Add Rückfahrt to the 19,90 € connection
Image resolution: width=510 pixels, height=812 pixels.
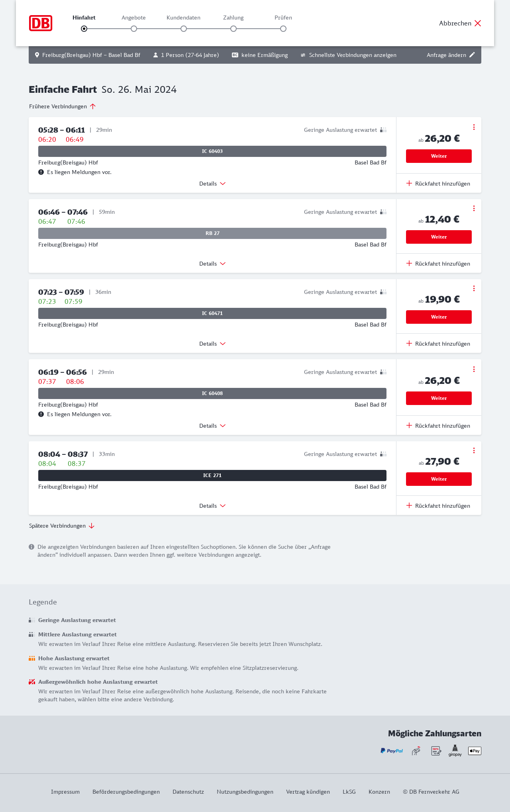(438, 344)
